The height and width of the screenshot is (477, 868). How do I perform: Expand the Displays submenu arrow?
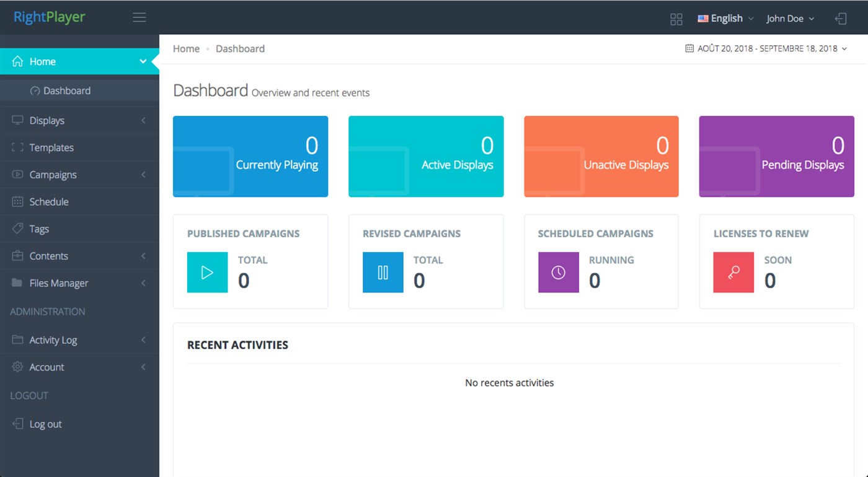(143, 120)
